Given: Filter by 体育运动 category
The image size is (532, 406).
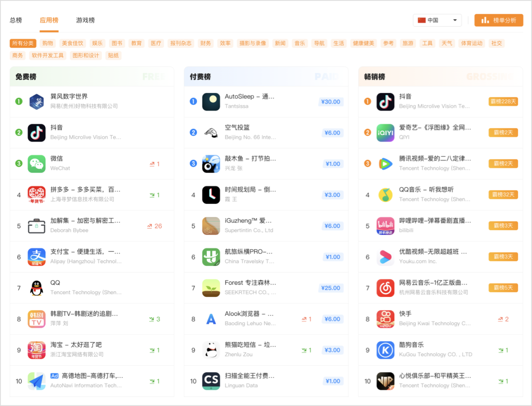Looking at the screenshot, I should coord(471,43).
